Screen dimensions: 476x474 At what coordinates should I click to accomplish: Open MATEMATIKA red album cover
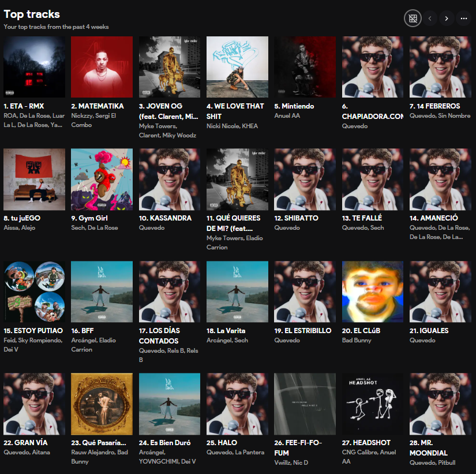tap(102, 67)
